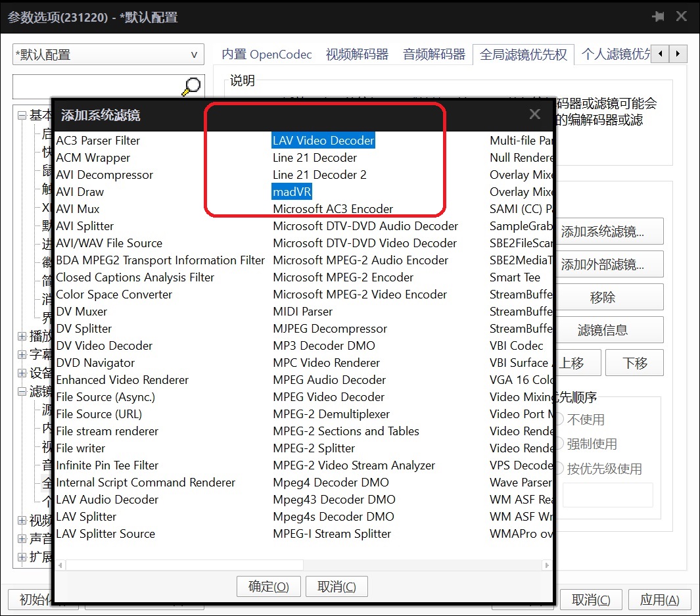Screen dimensions: 700x616
Task: Select VBI Codec filter
Action: coord(517,346)
